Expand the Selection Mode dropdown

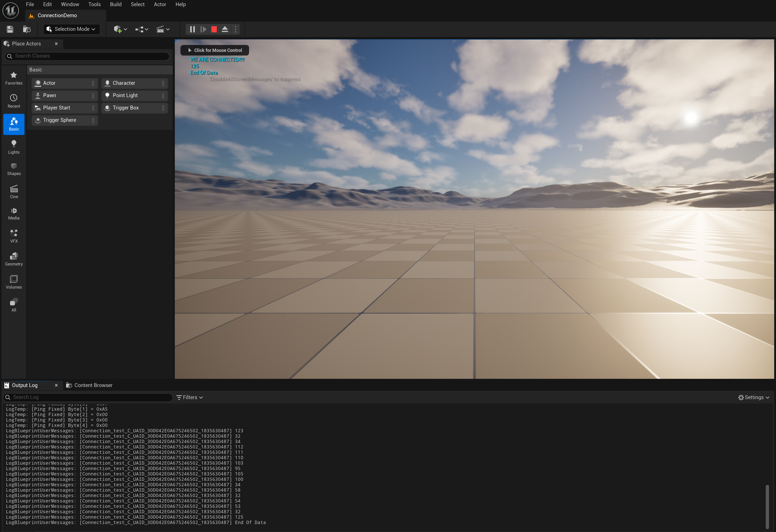tap(71, 29)
